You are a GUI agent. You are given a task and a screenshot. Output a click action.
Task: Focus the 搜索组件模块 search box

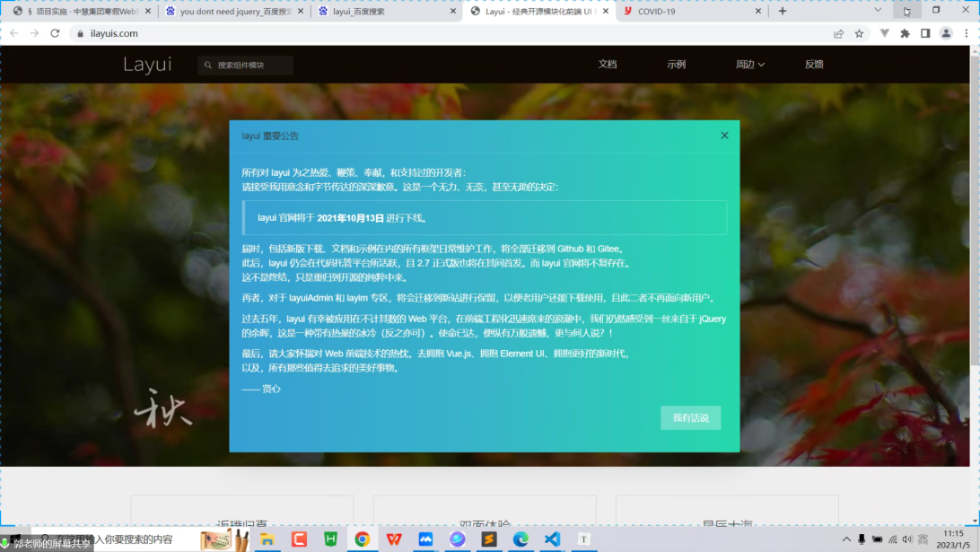pyautogui.click(x=246, y=65)
